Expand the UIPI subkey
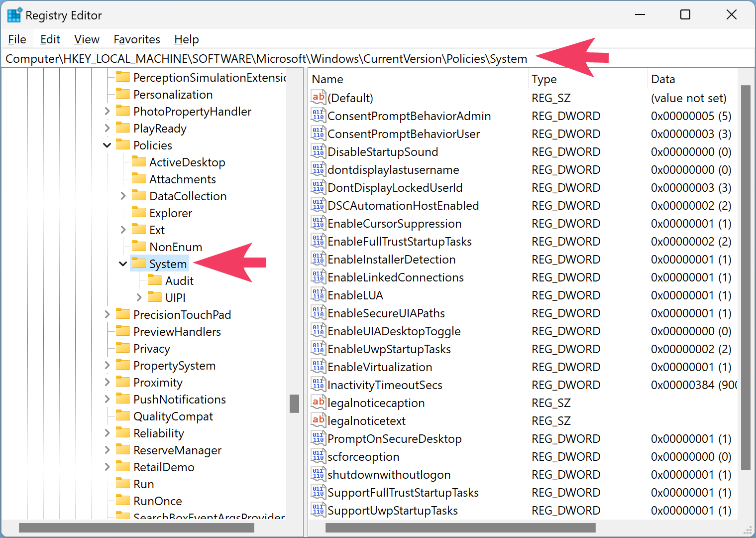The width and height of the screenshot is (756, 538). point(139,297)
